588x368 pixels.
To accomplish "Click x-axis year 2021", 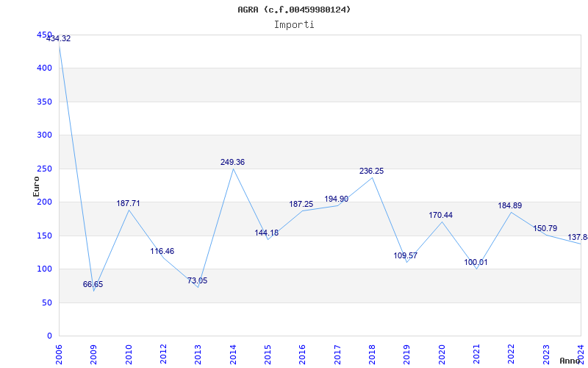I will (476, 354).
